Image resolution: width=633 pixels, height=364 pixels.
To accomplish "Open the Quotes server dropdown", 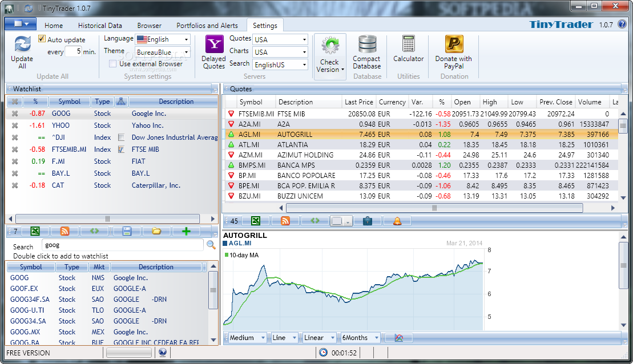I will pyautogui.click(x=280, y=39).
